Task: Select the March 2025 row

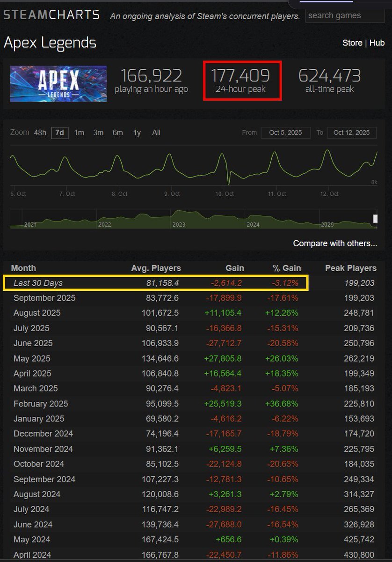Action: [194, 389]
